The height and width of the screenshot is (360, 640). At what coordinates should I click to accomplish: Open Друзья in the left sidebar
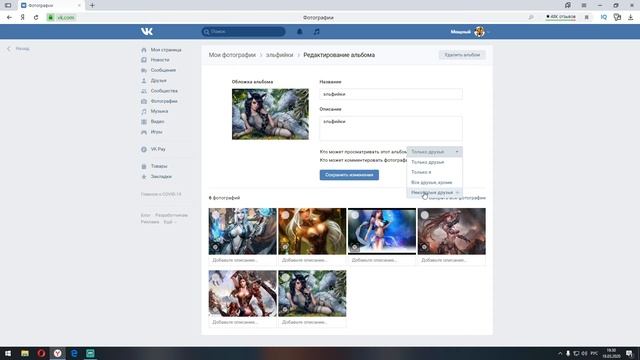pos(158,80)
